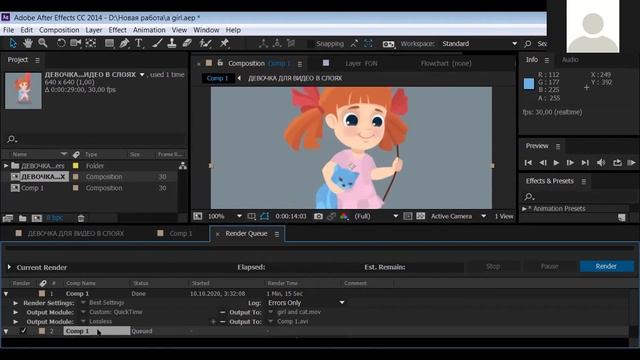Open the magnification ratio 100% dropdown
Screen dimensions: 640x360
[225, 216]
